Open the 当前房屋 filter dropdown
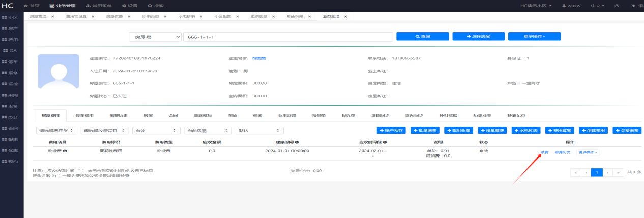Screen dimensions: 644x218 [208, 131]
